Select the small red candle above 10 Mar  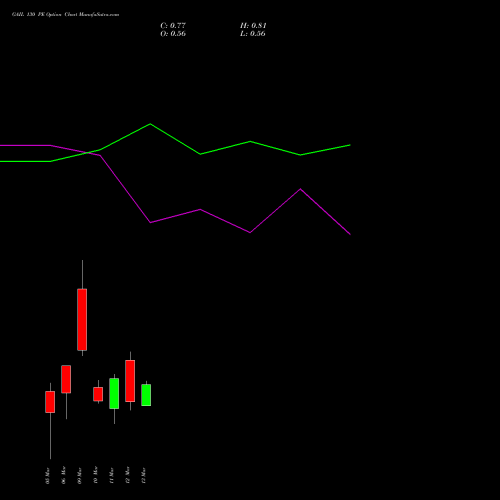(98, 394)
